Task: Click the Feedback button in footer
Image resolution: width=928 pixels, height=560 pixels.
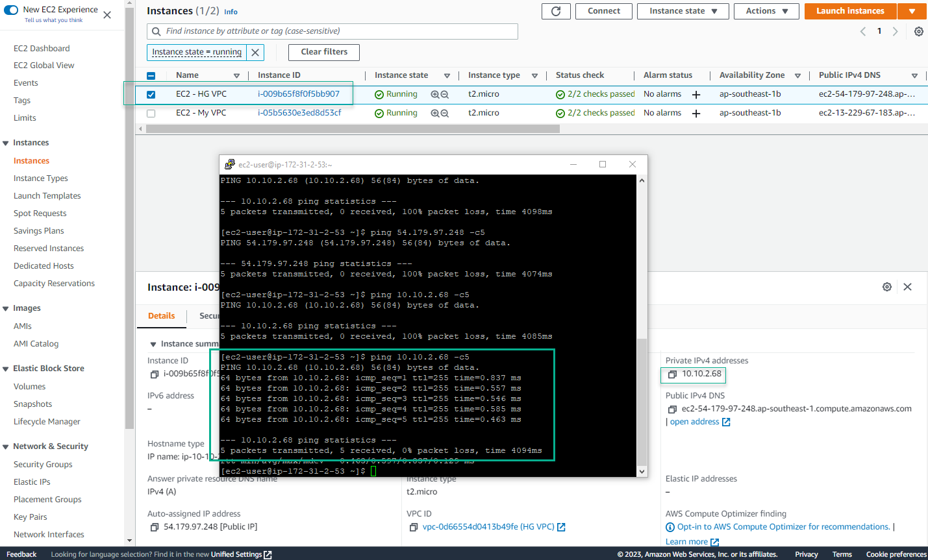Action: click(x=21, y=554)
